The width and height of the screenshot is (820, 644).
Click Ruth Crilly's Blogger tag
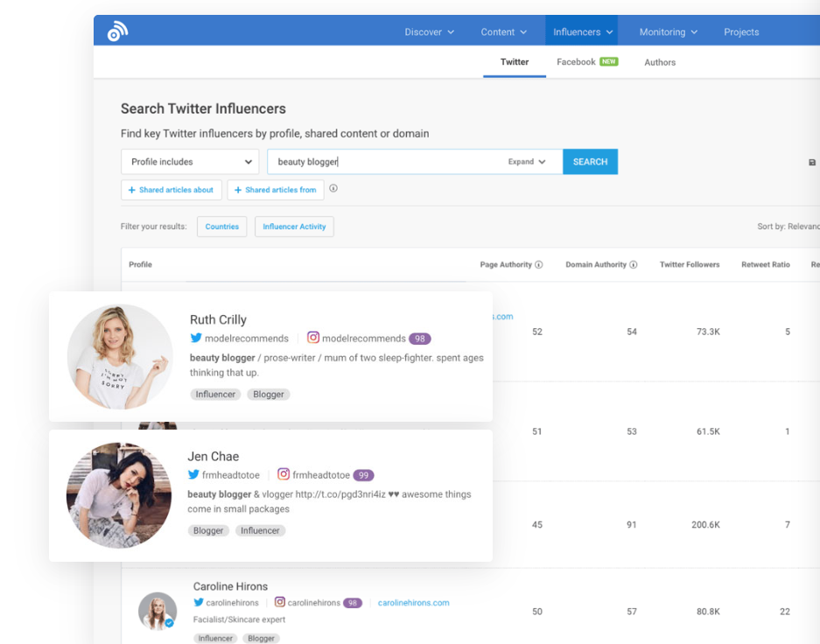pos(269,394)
